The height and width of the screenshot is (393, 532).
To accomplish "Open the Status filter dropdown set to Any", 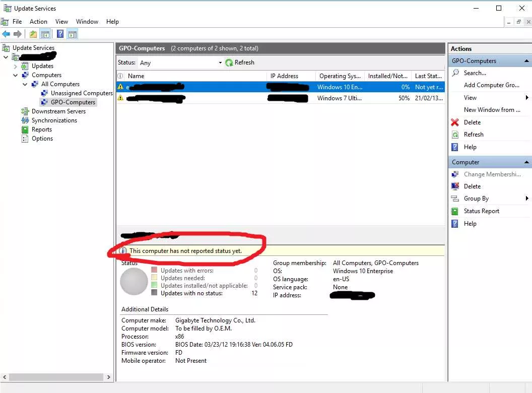I will tap(180, 63).
